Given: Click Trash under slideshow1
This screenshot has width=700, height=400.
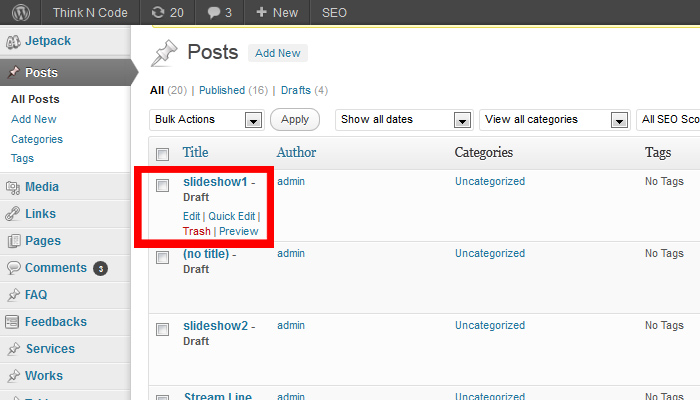Looking at the screenshot, I should tap(196, 231).
